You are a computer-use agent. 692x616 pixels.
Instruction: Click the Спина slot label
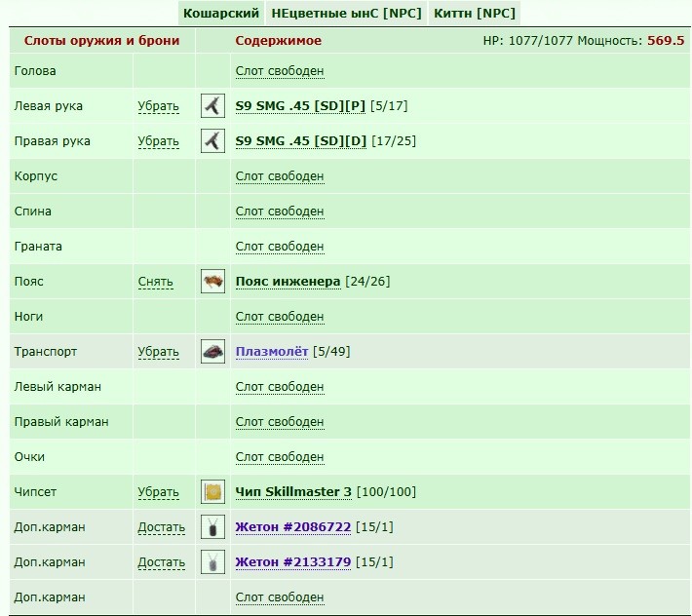(33, 212)
